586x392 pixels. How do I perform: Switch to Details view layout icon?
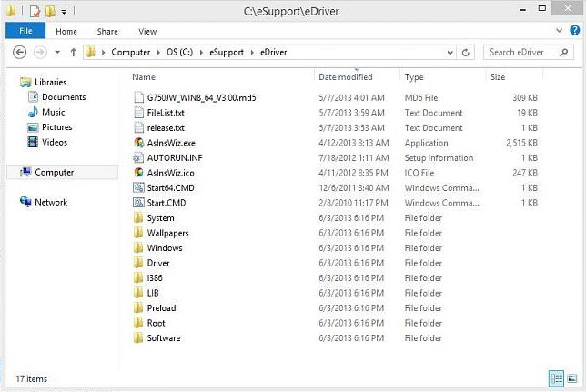click(x=556, y=379)
